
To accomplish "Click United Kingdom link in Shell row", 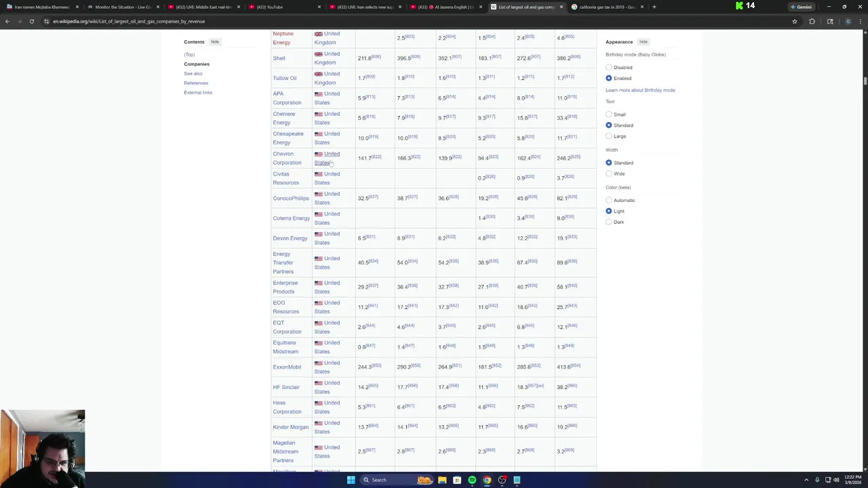I will click(x=326, y=58).
